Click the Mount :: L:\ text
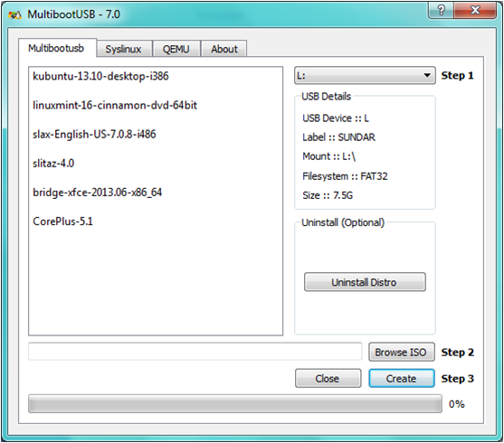Viewport: 504px width, 443px height. pos(328,156)
